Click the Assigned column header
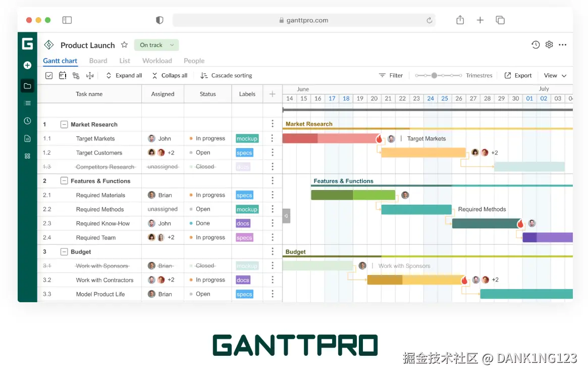Screen dimensions: 588x376 [163, 95]
